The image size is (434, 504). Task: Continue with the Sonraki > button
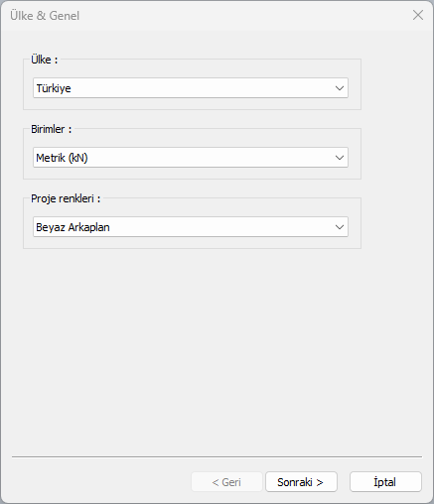pyautogui.click(x=301, y=482)
